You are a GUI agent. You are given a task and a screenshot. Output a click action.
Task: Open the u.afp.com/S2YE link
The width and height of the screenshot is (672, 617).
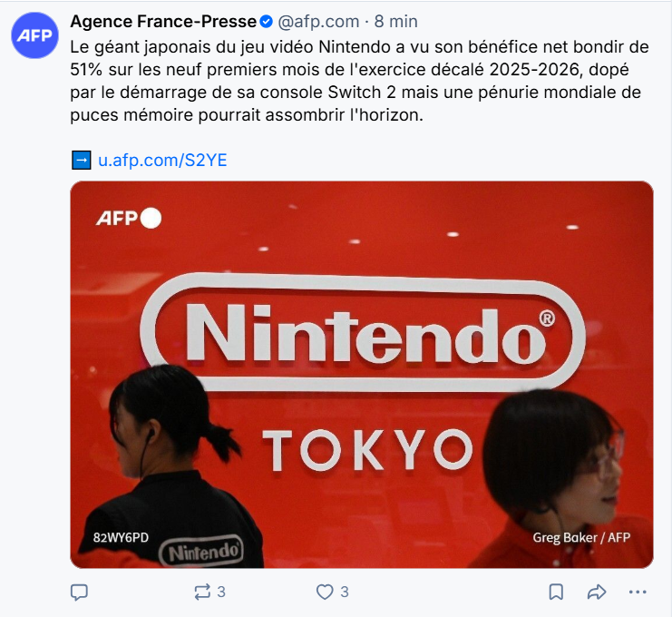(x=162, y=160)
